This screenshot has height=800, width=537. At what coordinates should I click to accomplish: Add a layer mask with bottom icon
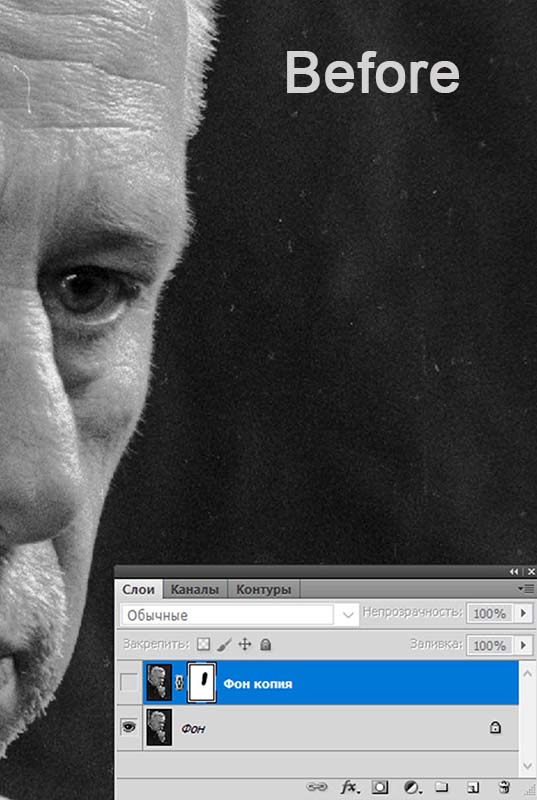[x=379, y=787]
